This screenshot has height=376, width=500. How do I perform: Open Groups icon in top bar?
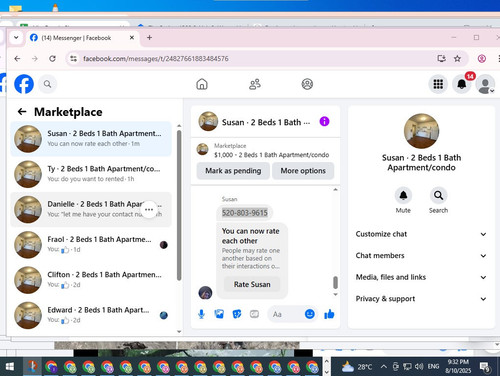(307, 84)
